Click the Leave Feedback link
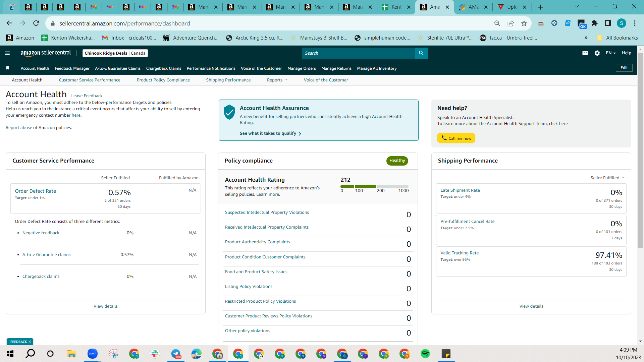Viewport: 644px width, 362px height. 87,96
